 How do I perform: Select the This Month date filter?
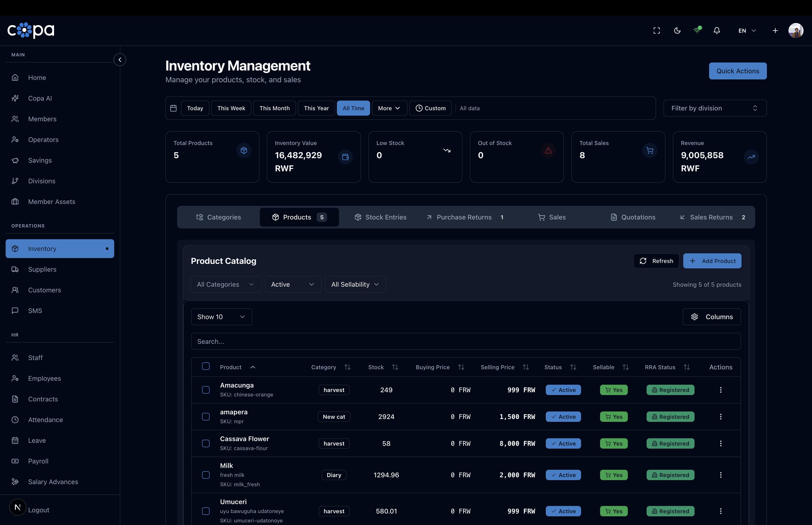tap(274, 108)
